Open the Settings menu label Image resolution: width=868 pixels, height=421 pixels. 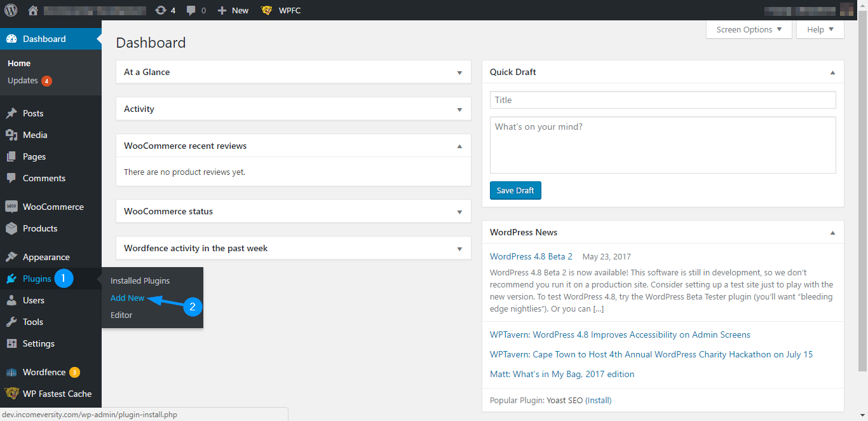point(39,343)
